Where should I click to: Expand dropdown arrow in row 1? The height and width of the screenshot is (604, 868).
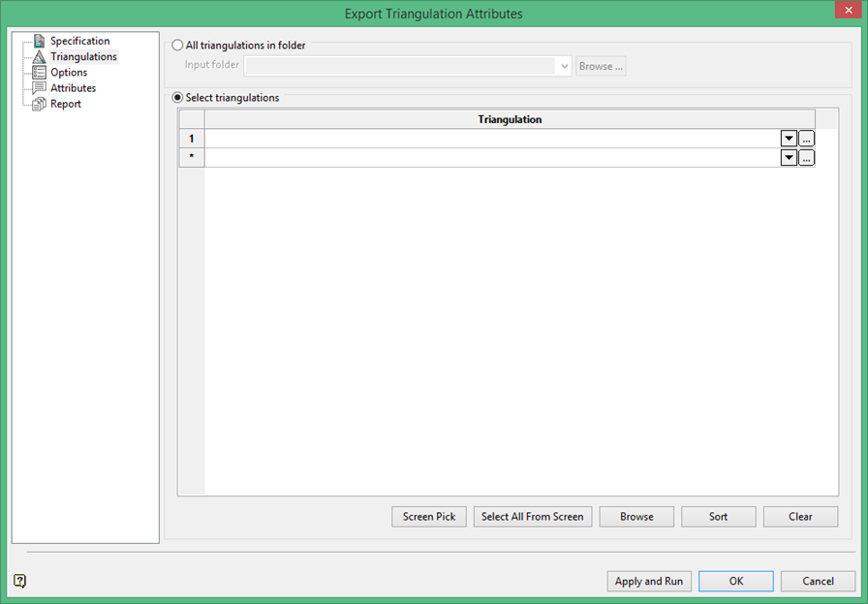[789, 139]
